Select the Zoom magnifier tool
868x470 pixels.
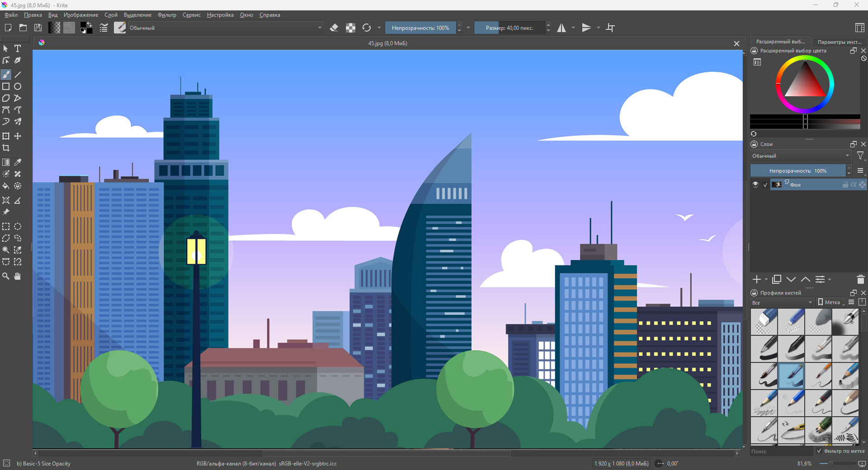click(6, 276)
